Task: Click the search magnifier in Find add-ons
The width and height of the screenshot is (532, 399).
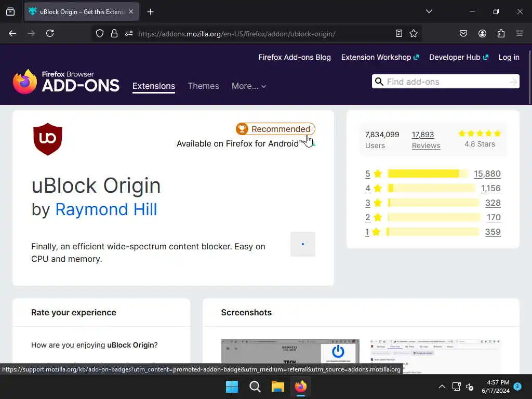Action: [379, 82]
